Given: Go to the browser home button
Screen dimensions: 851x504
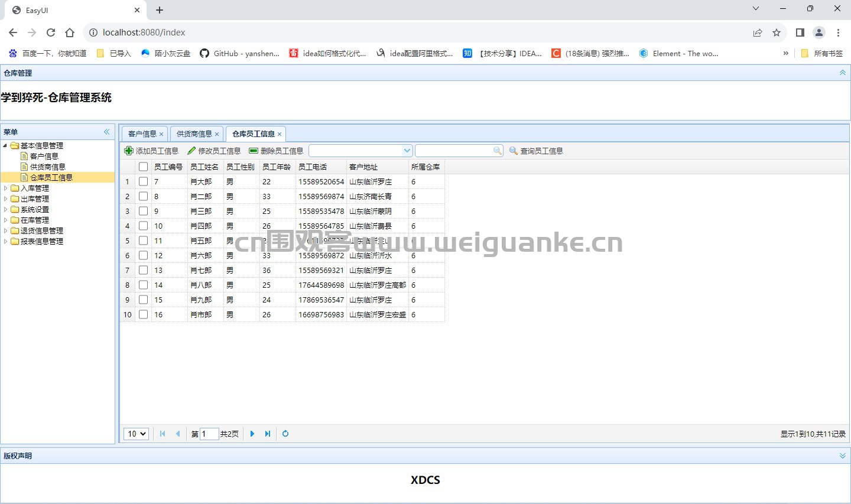Looking at the screenshot, I should [70, 32].
